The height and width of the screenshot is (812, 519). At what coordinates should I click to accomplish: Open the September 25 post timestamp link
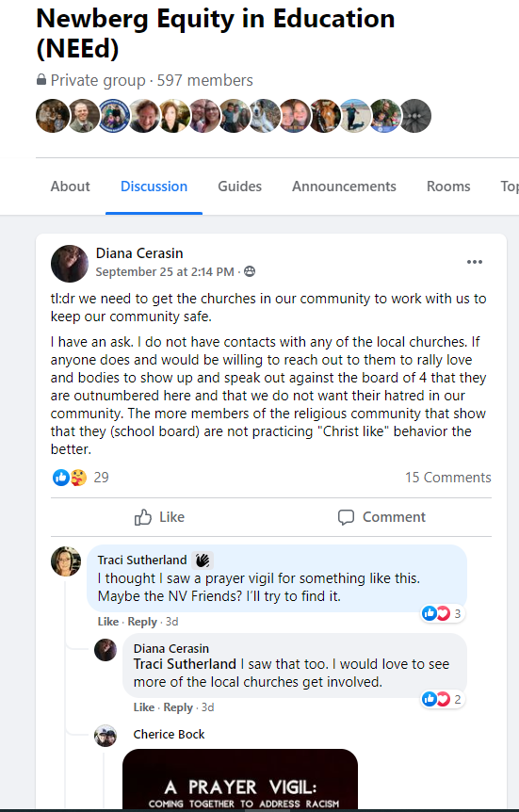[165, 272]
